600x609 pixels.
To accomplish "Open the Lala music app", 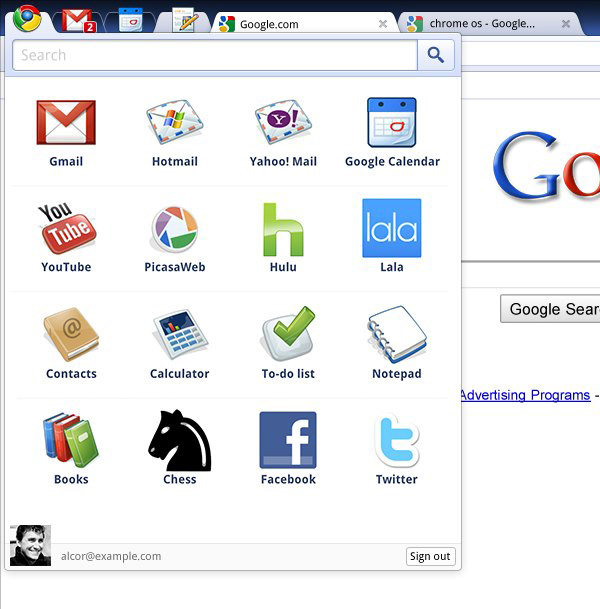I will point(391,228).
